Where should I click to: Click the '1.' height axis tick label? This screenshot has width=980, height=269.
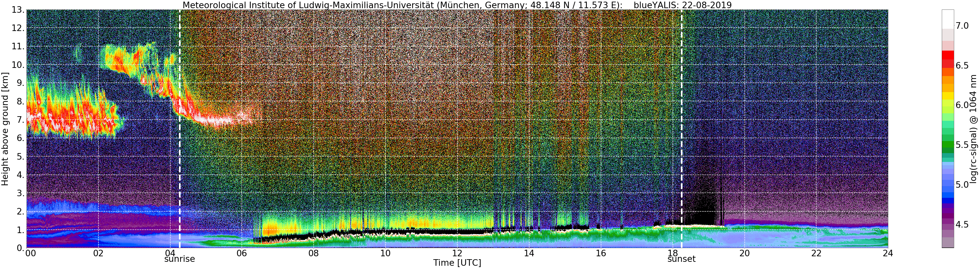[21, 230]
